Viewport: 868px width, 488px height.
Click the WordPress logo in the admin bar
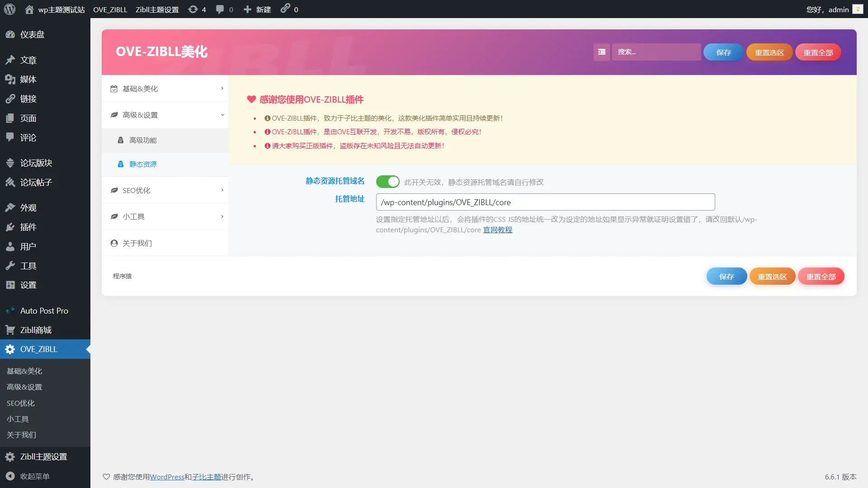[x=9, y=9]
